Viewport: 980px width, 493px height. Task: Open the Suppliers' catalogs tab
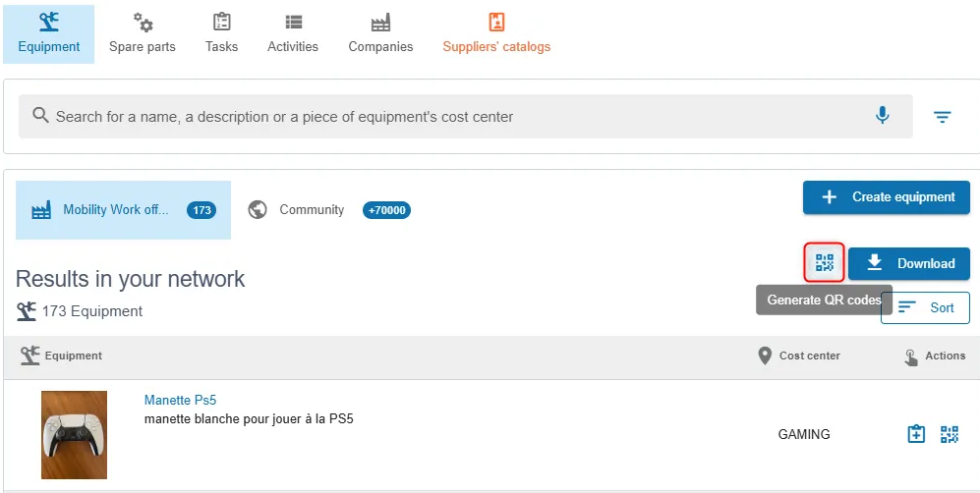click(x=496, y=34)
